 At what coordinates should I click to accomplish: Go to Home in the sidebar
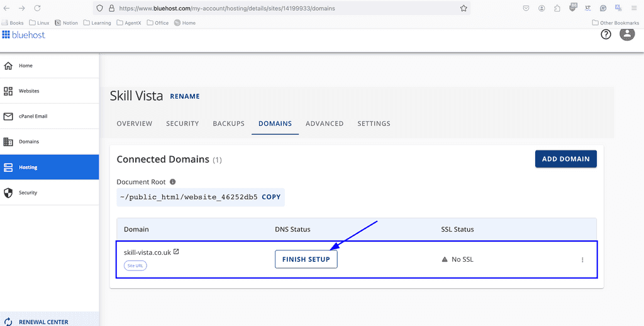(49, 66)
